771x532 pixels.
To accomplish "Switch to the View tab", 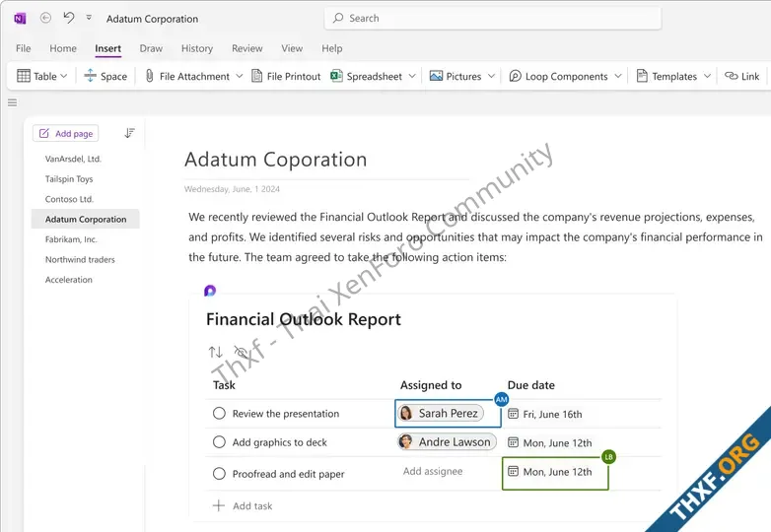I will [292, 48].
